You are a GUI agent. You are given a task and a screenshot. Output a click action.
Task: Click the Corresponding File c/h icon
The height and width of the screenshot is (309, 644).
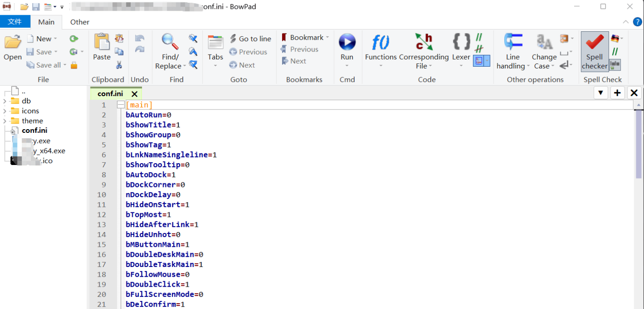[x=424, y=42]
